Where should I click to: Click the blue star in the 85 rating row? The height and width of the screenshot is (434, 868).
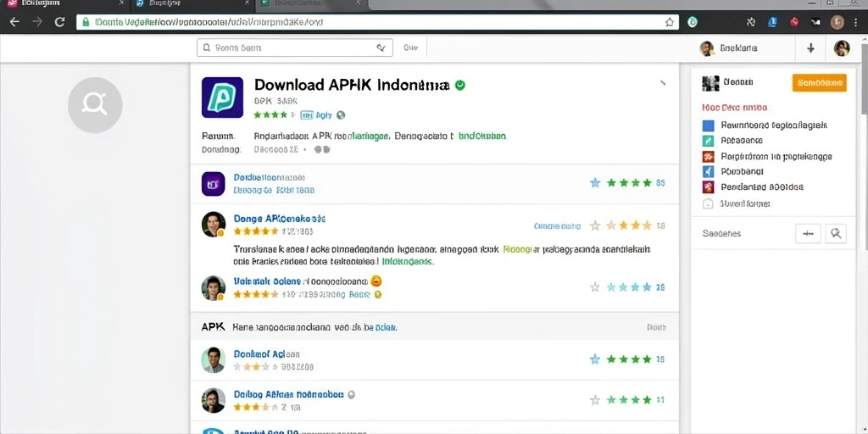(x=595, y=183)
